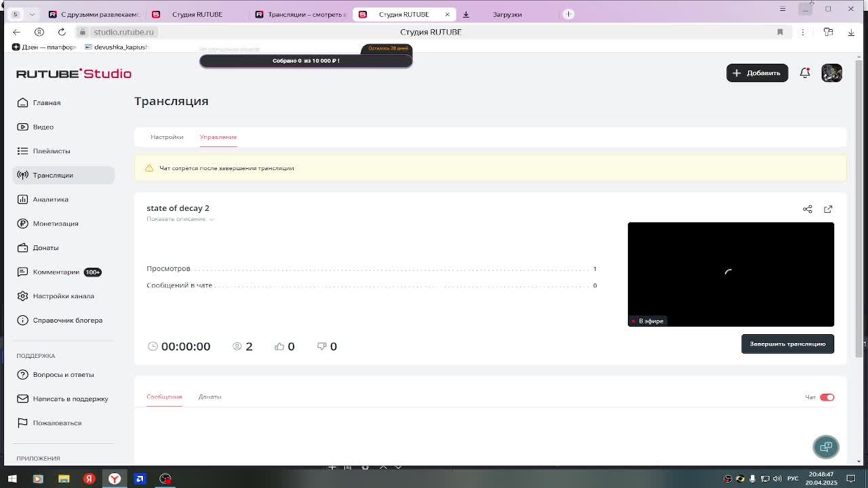Switch to the Настройки tab
Image resolution: width=868 pixels, height=488 pixels.
[x=167, y=137]
